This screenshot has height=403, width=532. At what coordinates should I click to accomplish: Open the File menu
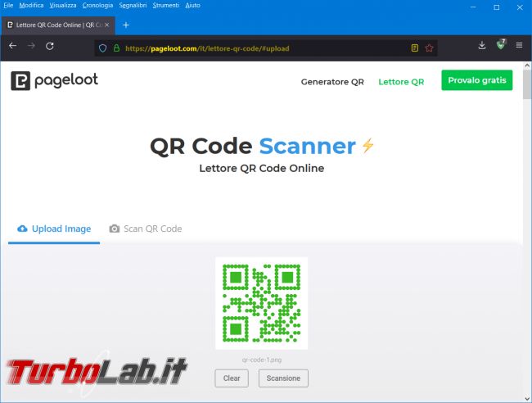click(8, 5)
